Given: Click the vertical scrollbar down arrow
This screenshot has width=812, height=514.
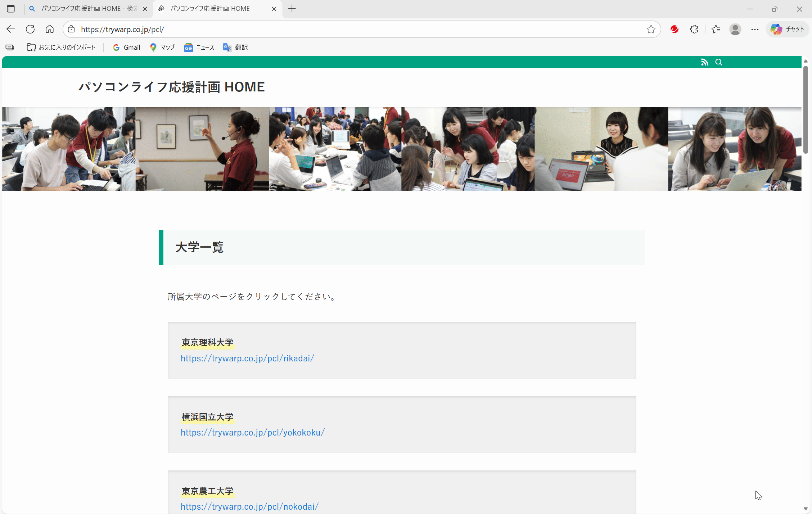Looking at the screenshot, I should pyautogui.click(x=806, y=509).
